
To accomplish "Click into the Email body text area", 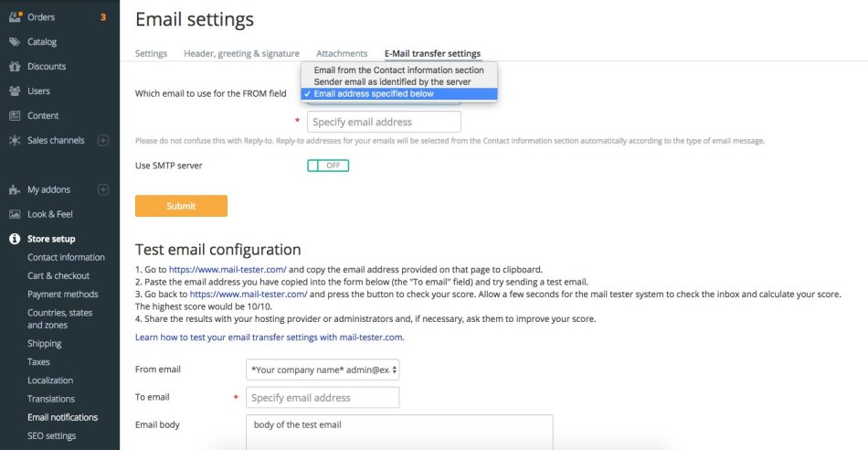I will (x=399, y=433).
